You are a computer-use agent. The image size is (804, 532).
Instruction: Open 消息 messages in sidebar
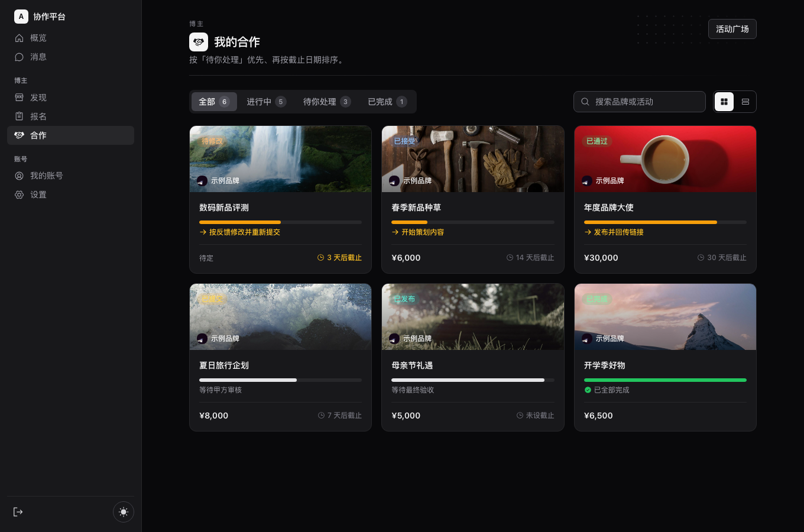70,57
